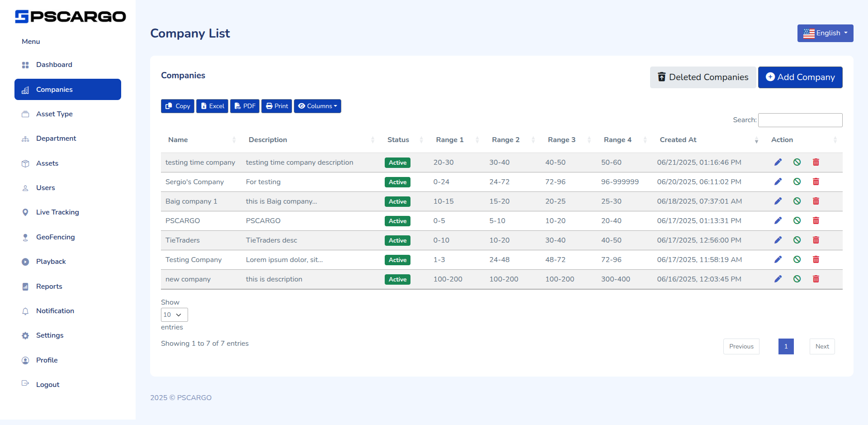Edit testing time company with pencil icon
The image size is (868, 425).
[778, 162]
